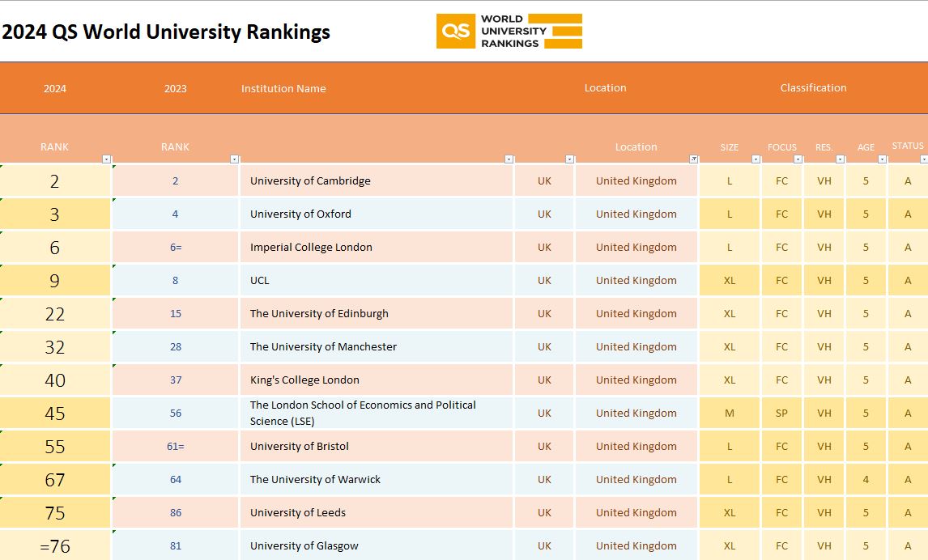Click the Classification header cell
The height and width of the screenshot is (560, 928).
coord(813,88)
